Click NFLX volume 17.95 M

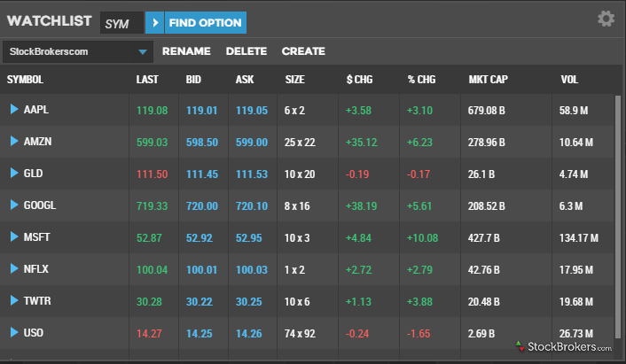pyautogui.click(x=576, y=270)
